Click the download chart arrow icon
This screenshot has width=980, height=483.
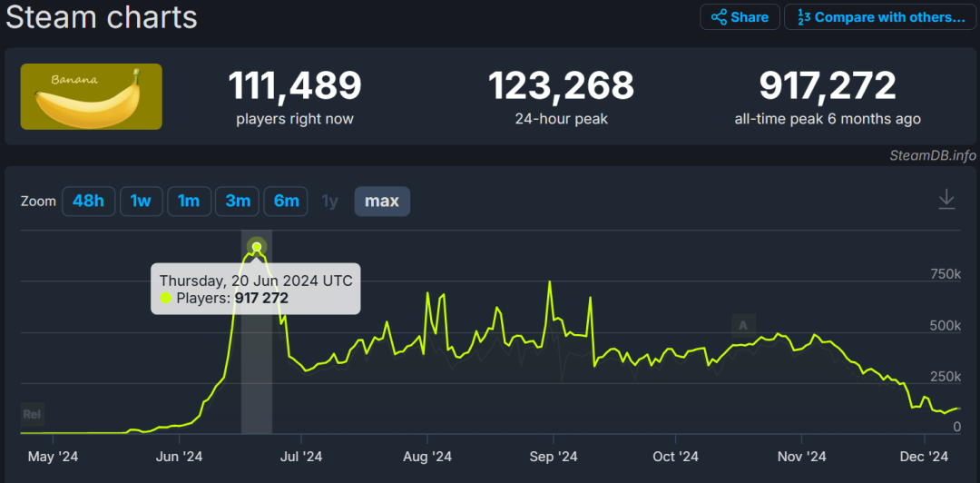946,199
